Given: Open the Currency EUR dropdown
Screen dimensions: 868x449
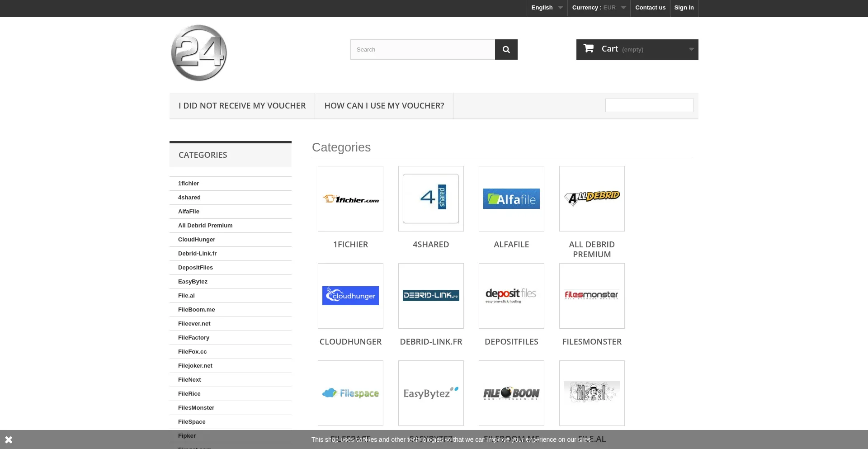Looking at the screenshot, I should tap(599, 8).
